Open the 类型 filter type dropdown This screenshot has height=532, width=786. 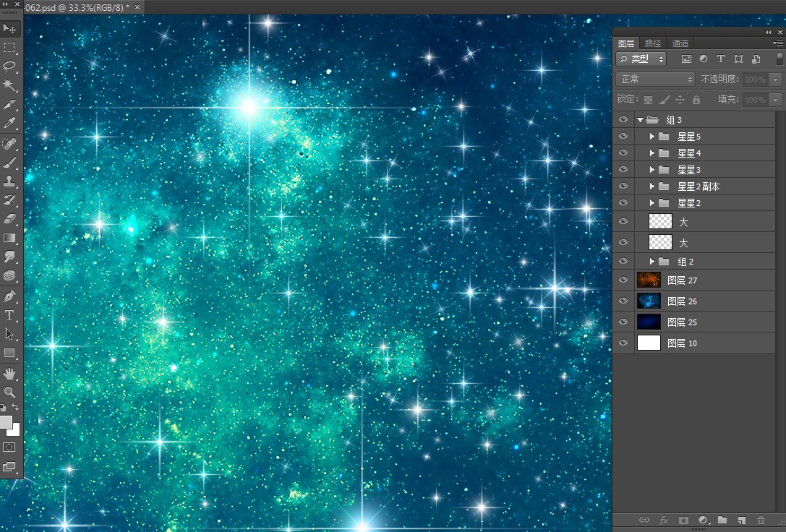[x=641, y=59]
